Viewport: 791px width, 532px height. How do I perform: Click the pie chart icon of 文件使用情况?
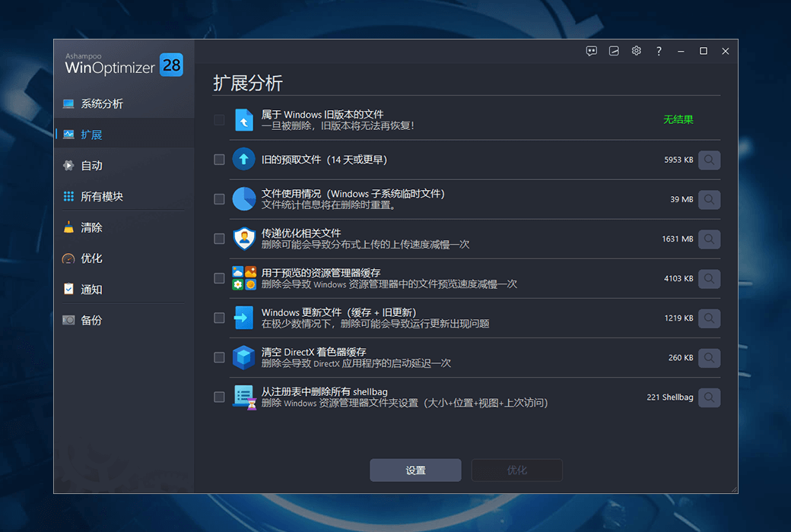point(243,198)
